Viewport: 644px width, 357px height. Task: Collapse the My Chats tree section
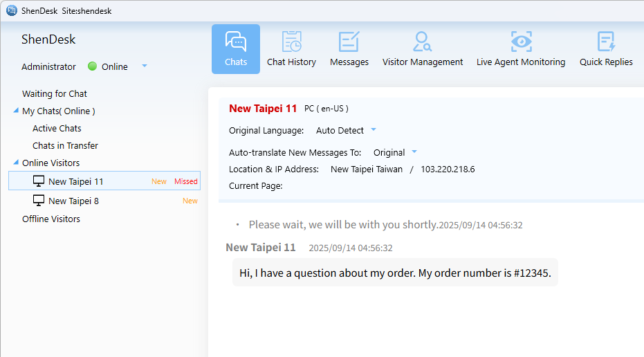[16, 111]
